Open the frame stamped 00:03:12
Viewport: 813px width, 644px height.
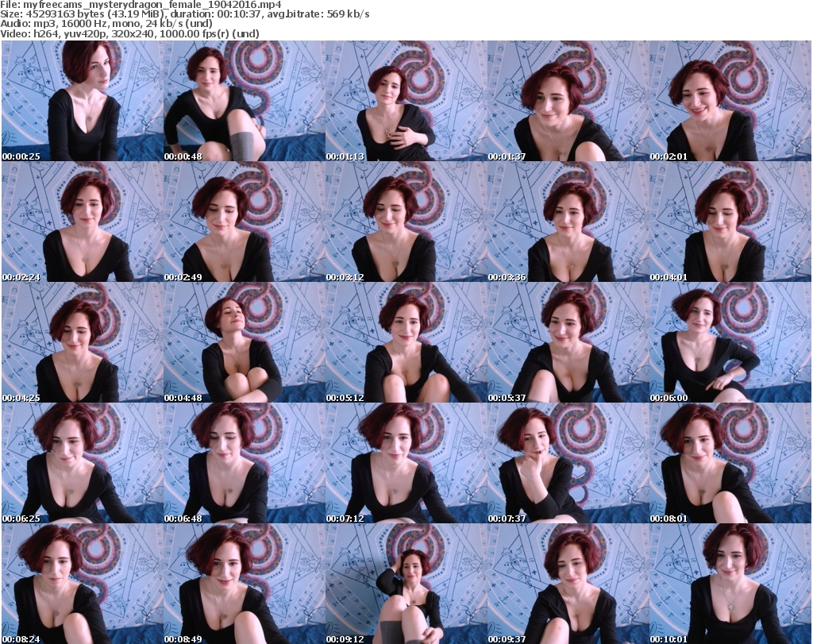(x=406, y=222)
